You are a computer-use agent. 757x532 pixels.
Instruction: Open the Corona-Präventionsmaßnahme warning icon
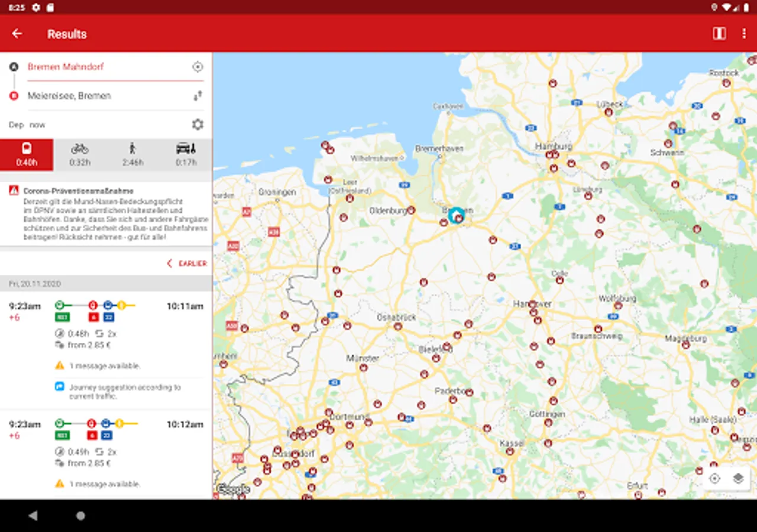(14, 190)
